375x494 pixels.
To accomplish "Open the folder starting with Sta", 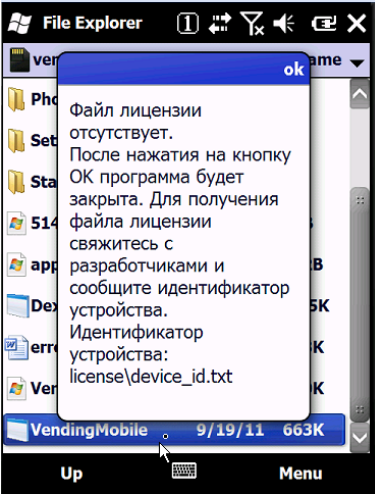I will pos(17,182).
